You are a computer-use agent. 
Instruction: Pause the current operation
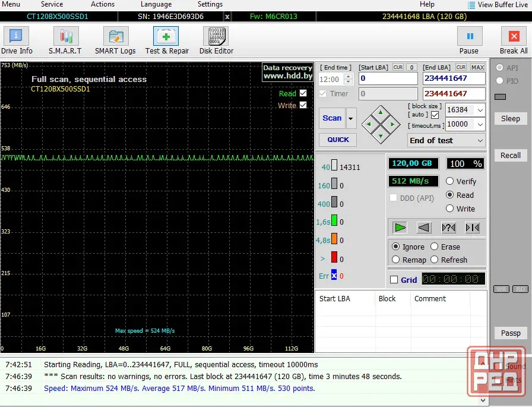(x=469, y=41)
